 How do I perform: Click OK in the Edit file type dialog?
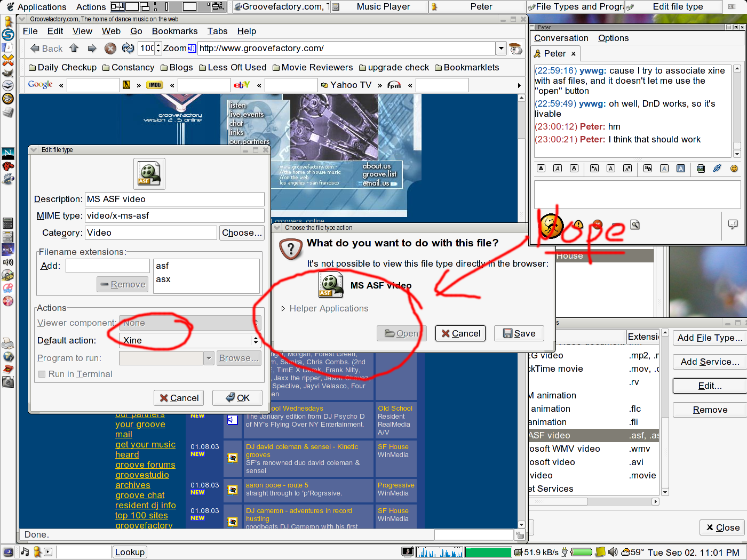coord(237,398)
